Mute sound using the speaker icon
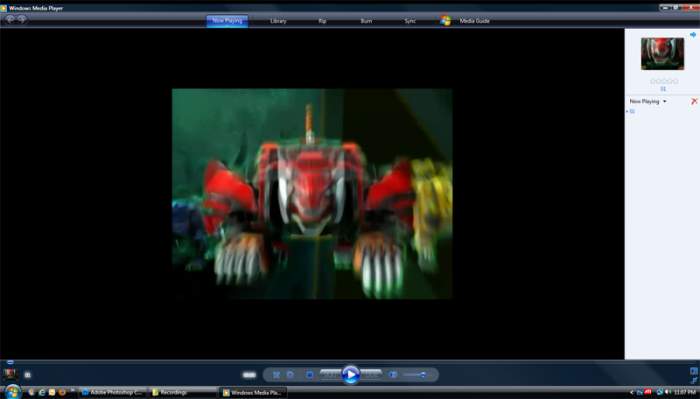 (393, 375)
